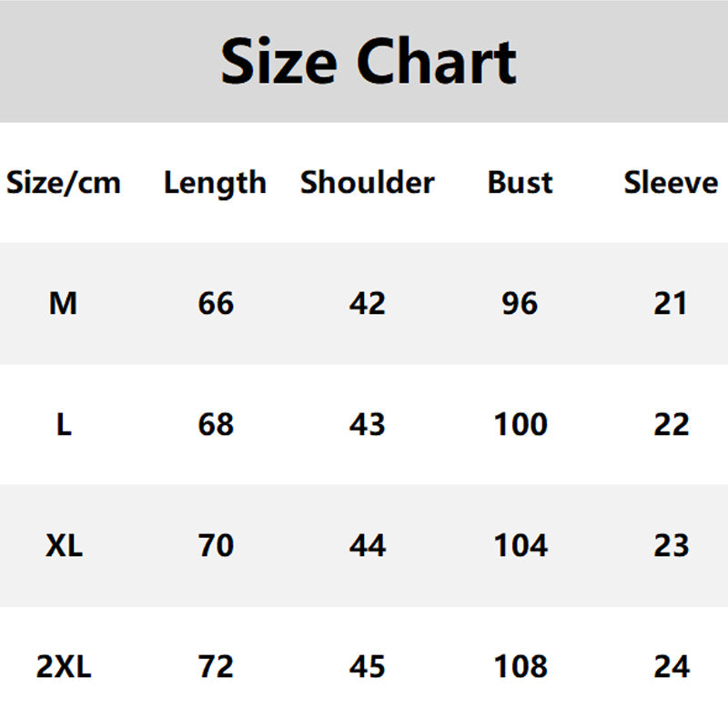
Task: Select sleeve value 24 in 2XL row
Action: point(672,667)
